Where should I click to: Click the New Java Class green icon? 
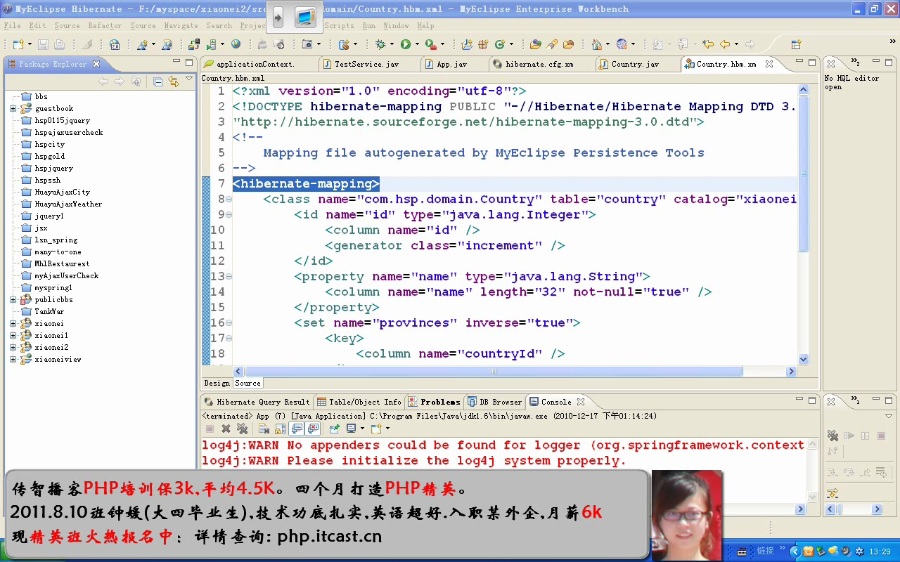pyautogui.click(x=499, y=44)
